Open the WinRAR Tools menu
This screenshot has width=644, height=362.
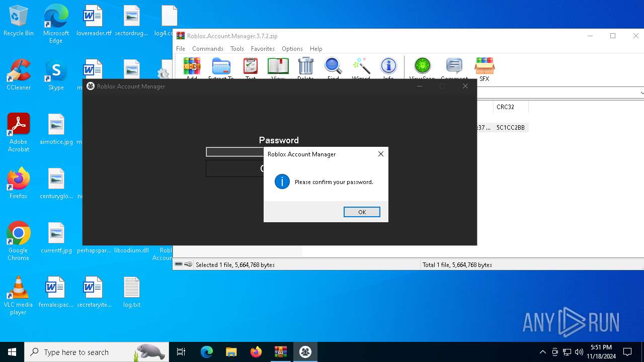237,49
